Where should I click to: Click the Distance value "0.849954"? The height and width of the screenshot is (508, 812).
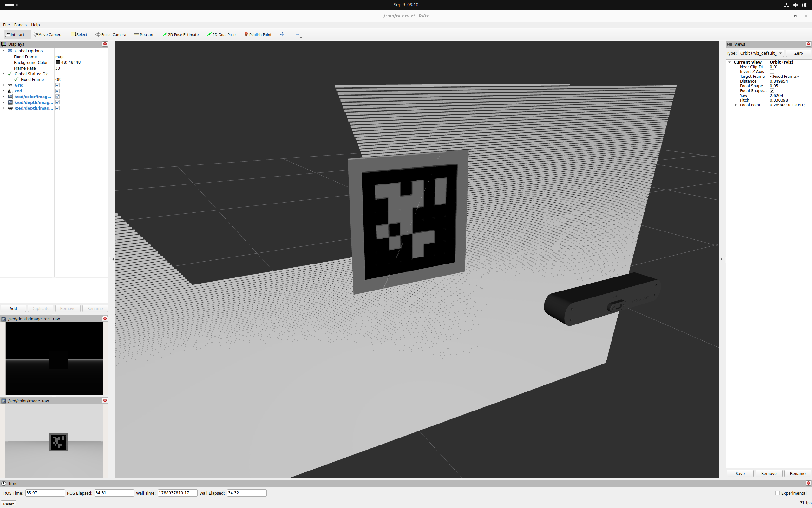coord(779,81)
